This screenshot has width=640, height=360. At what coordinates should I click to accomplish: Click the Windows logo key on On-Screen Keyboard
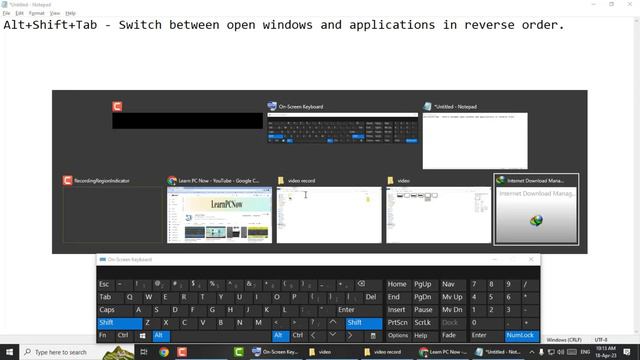[x=142, y=336]
